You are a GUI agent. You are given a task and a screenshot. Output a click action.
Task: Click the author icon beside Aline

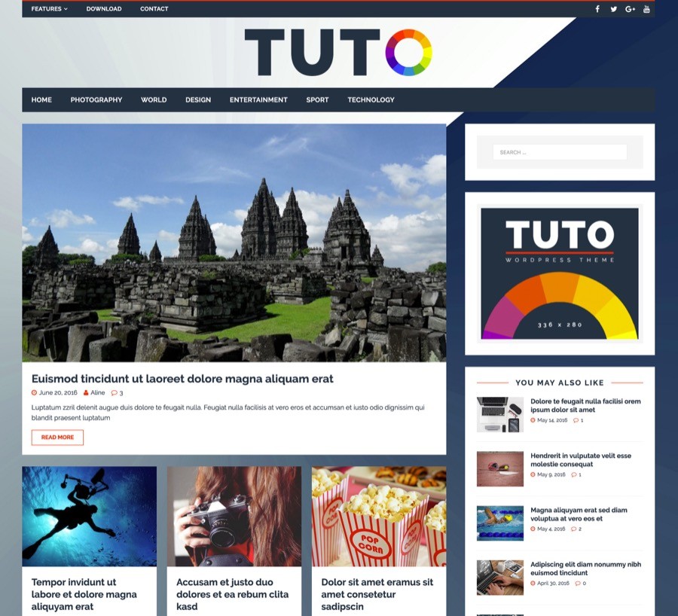86,393
